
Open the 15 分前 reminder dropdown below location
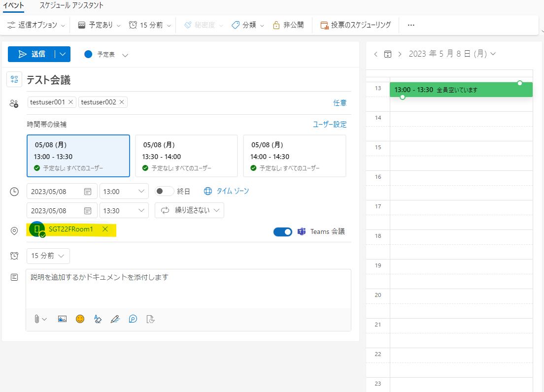coord(48,256)
